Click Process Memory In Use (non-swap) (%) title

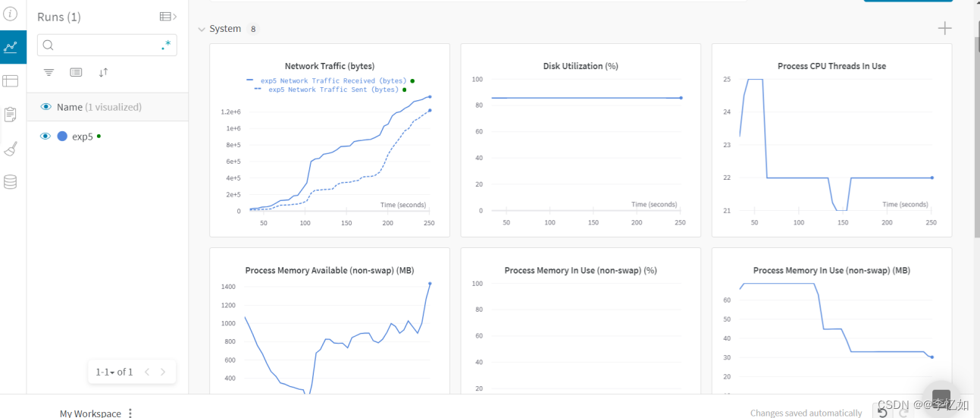[581, 270]
